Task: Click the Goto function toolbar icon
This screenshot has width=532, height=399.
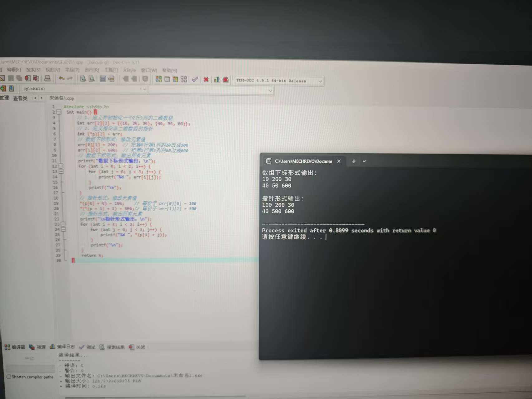Action: [x=103, y=79]
